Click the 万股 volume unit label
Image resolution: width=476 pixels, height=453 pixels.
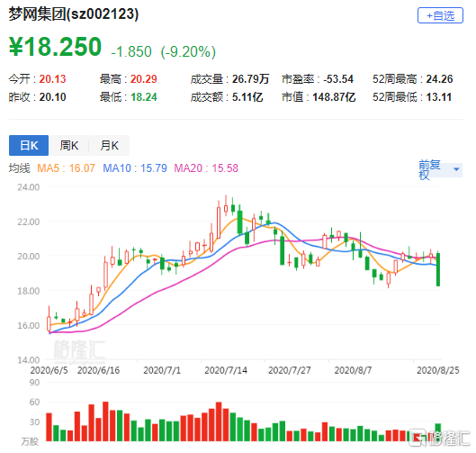30,441
